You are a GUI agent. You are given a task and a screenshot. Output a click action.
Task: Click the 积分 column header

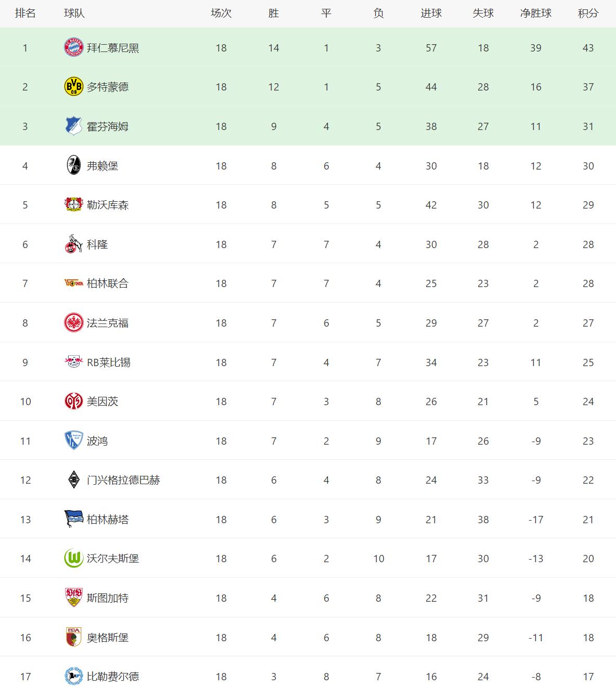tap(588, 14)
